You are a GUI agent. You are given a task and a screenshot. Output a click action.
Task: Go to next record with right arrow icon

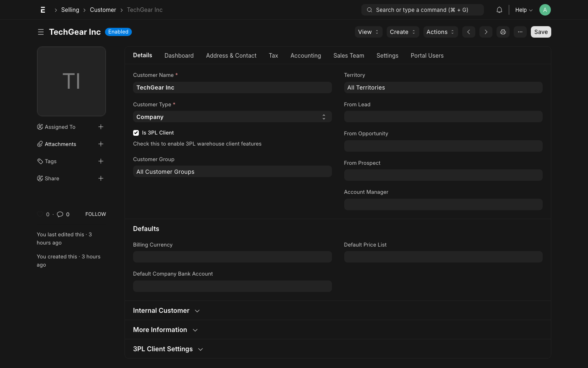tap(486, 32)
